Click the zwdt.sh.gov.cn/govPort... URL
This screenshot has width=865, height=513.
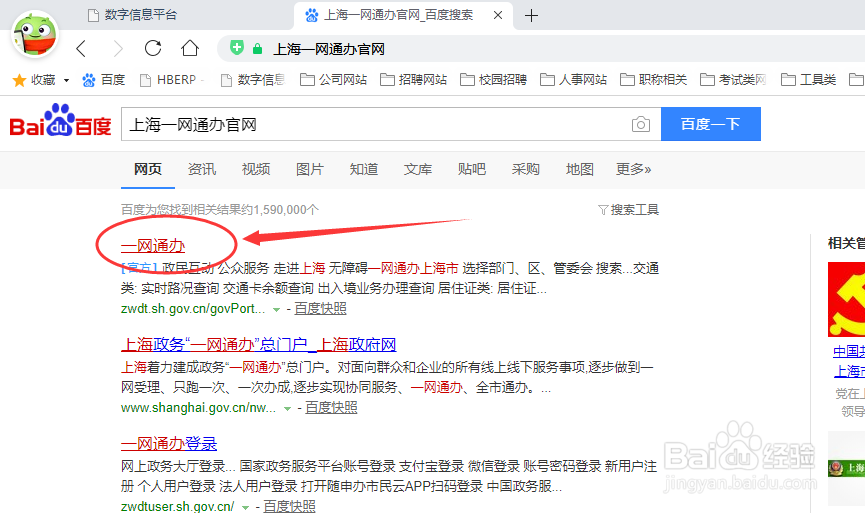point(193,308)
